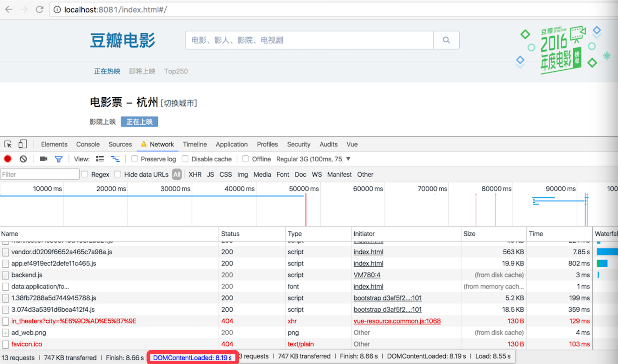Click the movie search input field
The image size is (618, 364).
click(309, 40)
